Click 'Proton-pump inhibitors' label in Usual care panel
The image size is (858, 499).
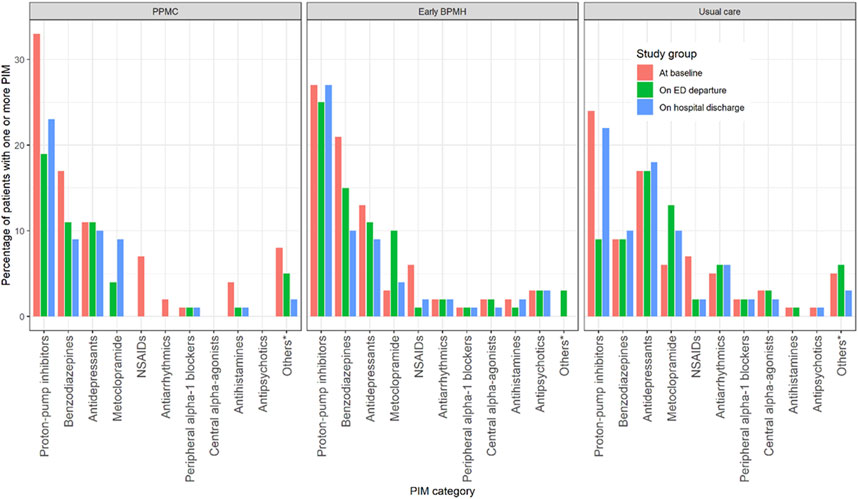pyautogui.click(x=599, y=396)
